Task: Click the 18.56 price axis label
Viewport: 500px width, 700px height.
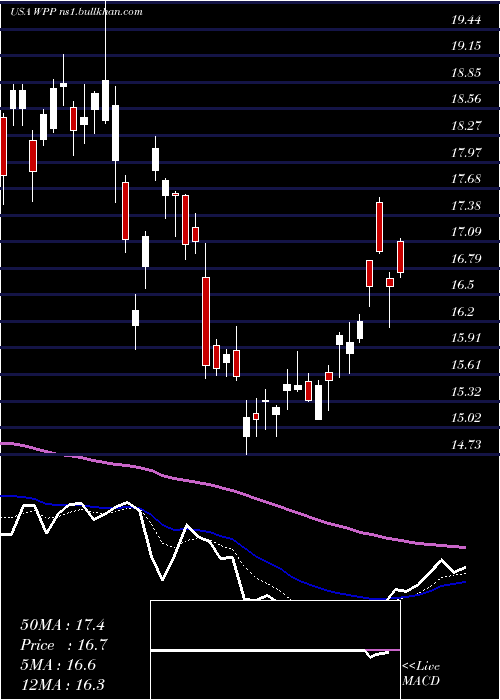Action: pos(467,99)
